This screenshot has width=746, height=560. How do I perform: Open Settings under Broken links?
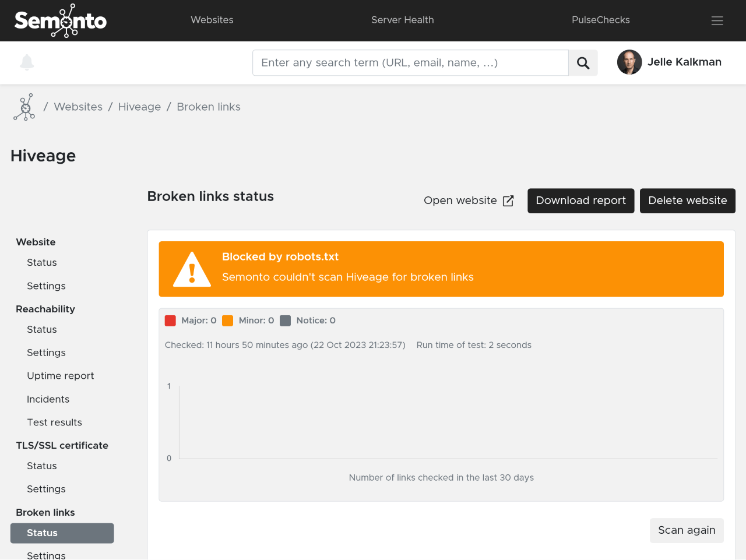click(x=46, y=555)
